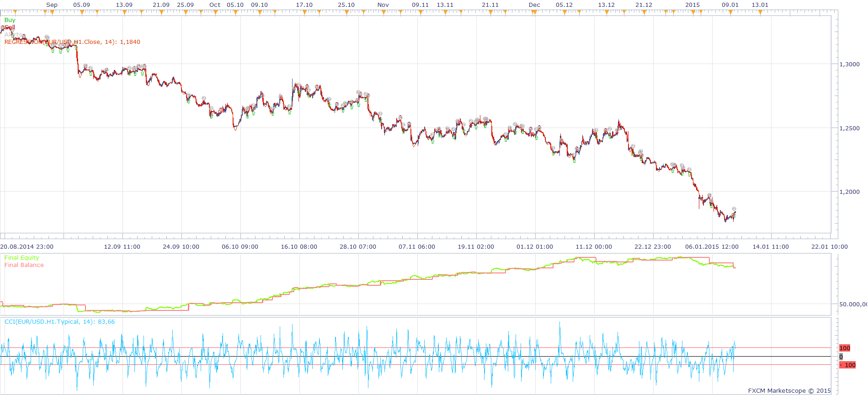Viewport: 868px width, 395px height.
Task: Click the 19.11 02:00 time label
Action: click(x=476, y=247)
